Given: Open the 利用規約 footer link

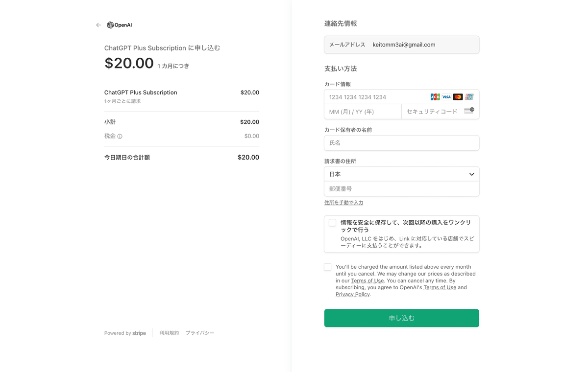Looking at the screenshot, I should [169, 333].
